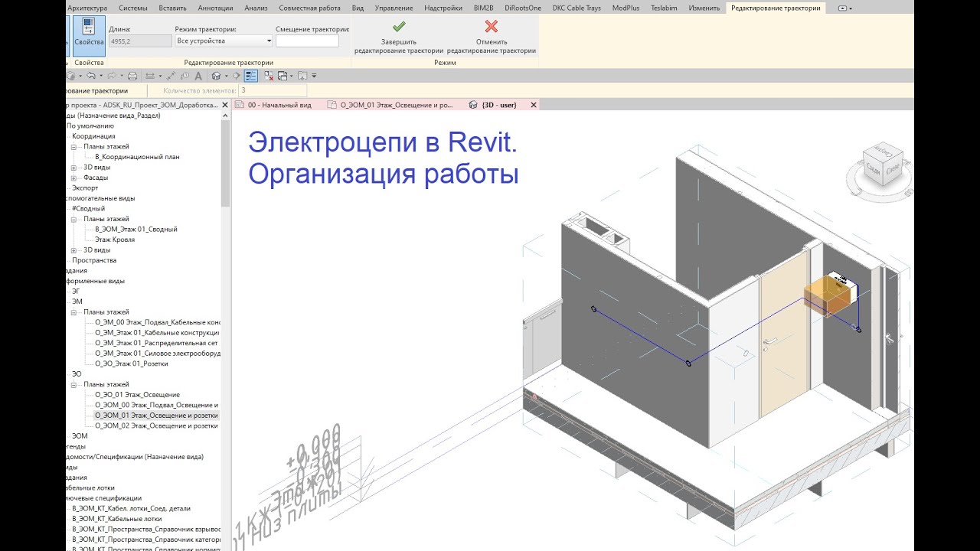Viewport: 980px width, 551px height.
Task: Expand 3D виды under Координация
Action: pyautogui.click(x=74, y=167)
